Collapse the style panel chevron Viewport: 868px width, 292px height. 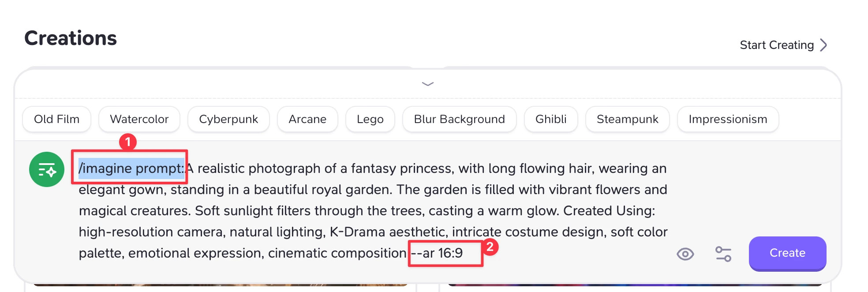(x=427, y=84)
